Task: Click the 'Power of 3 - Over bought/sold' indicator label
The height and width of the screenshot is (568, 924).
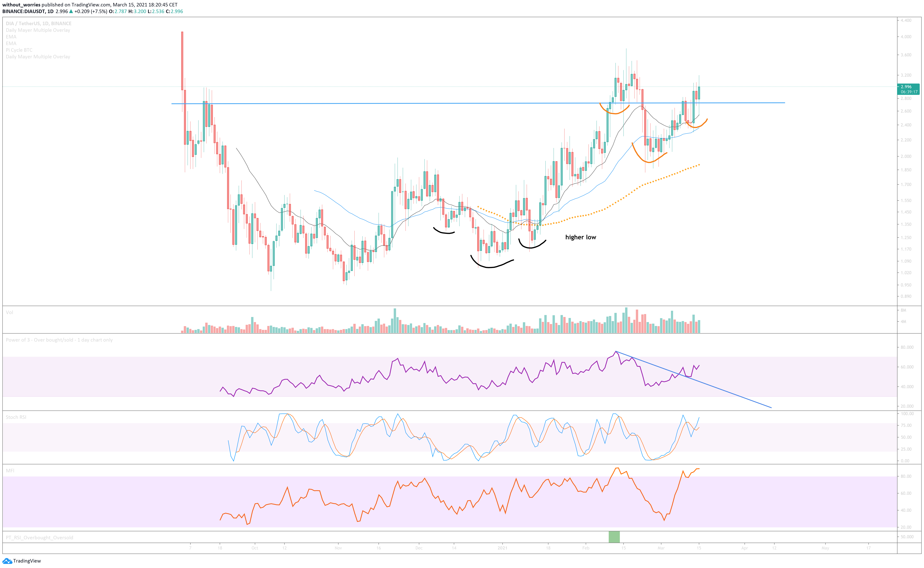Action: click(x=59, y=340)
